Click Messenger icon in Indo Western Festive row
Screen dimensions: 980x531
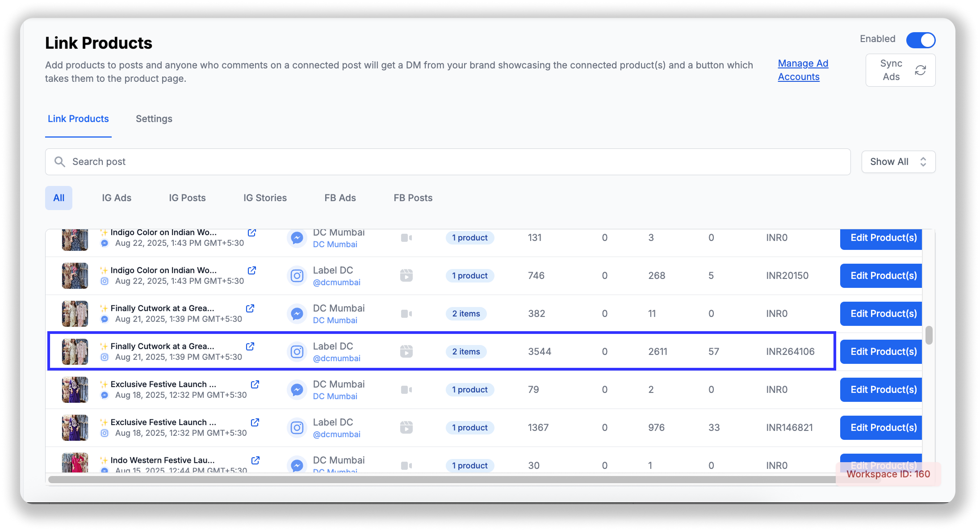pyautogui.click(x=297, y=465)
